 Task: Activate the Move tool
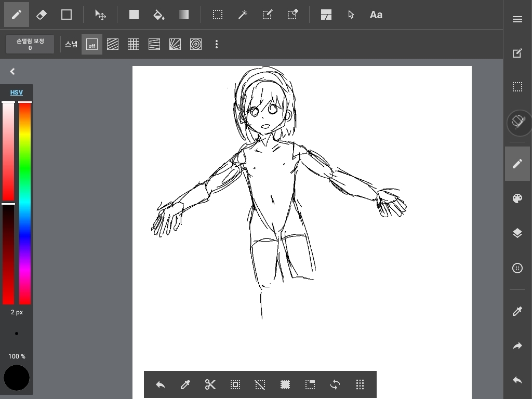[x=100, y=15]
